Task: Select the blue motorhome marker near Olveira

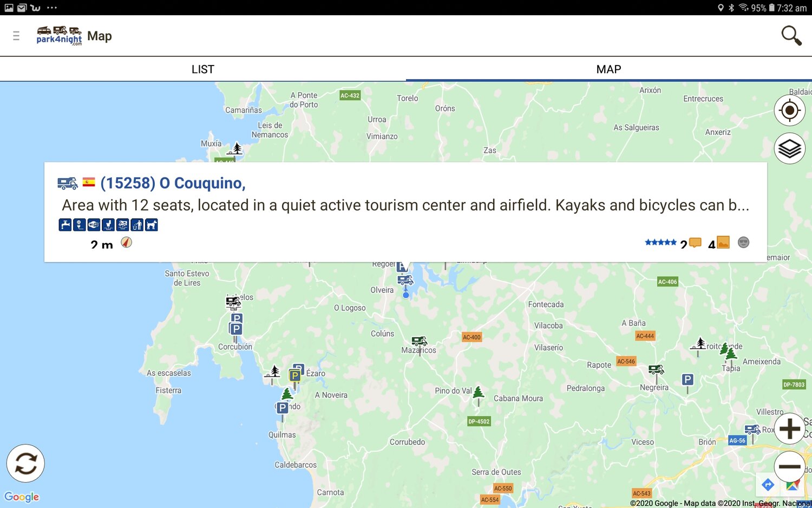Action: point(405,281)
